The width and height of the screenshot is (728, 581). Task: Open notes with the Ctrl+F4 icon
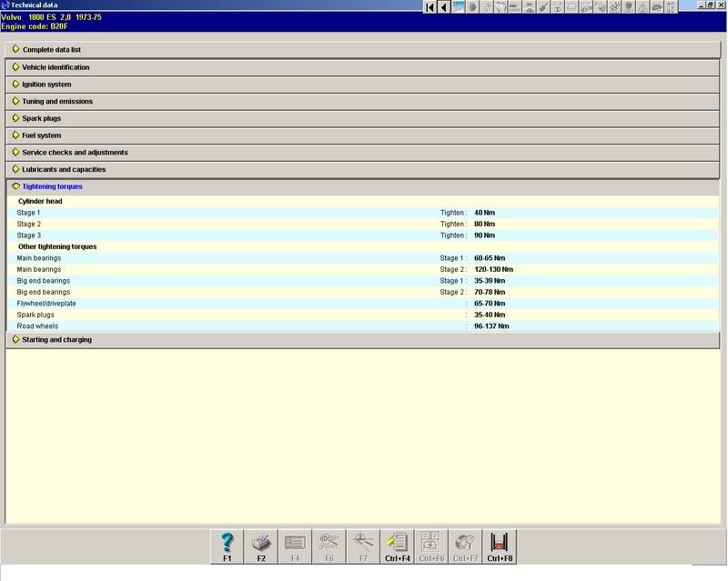tap(397, 546)
